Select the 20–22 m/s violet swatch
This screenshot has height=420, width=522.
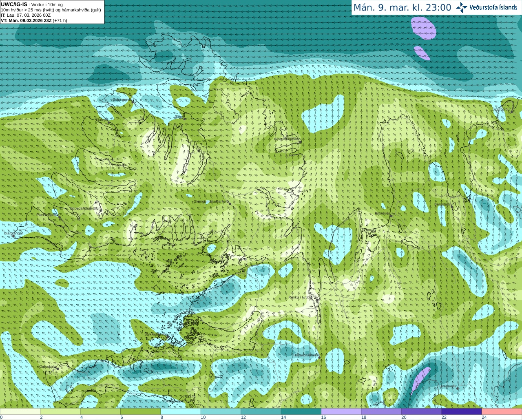[421, 411]
